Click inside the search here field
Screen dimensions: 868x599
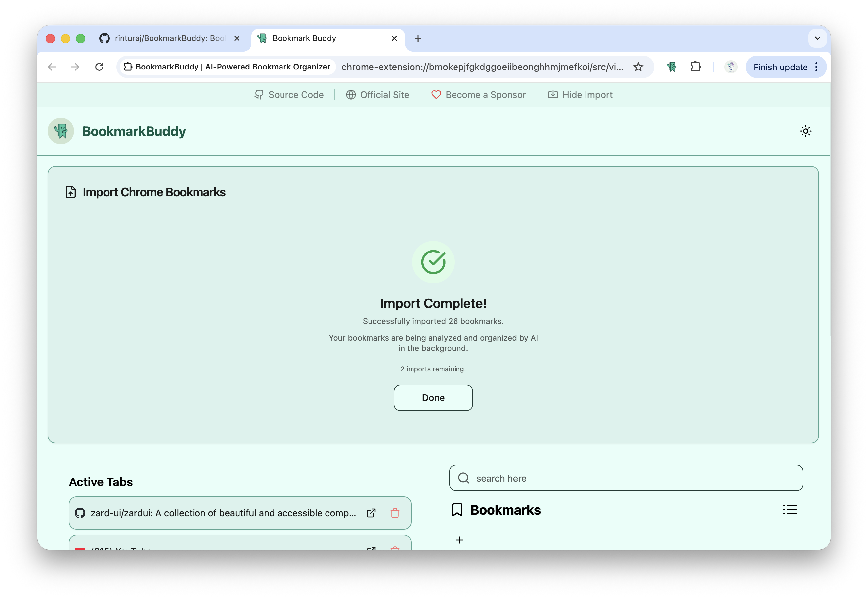point(563,478)
